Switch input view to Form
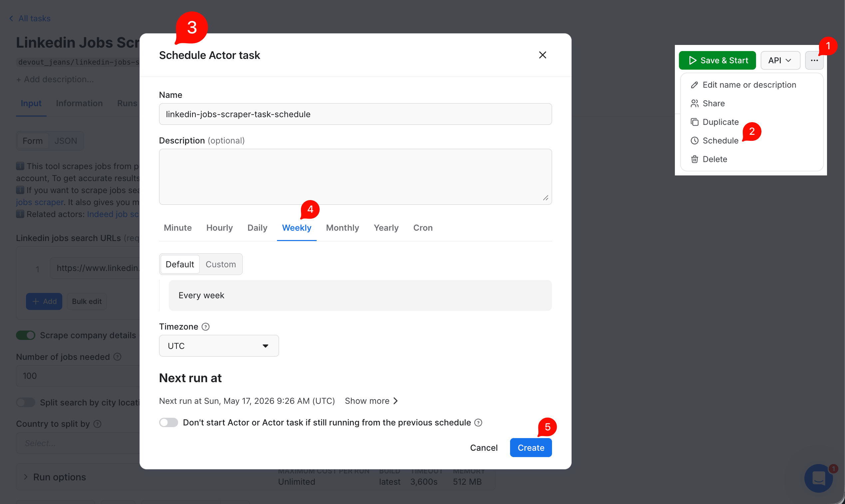The height and width of the screenshot is (504, 845). click(33, 140)
